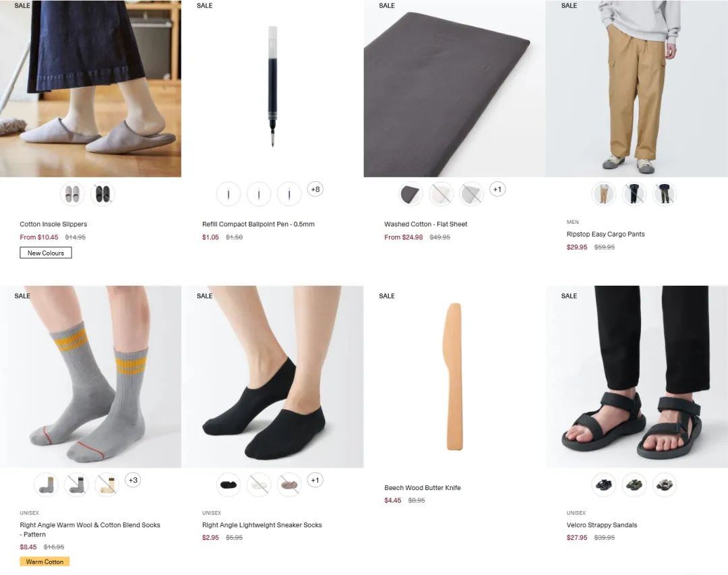
Task: Select the grey wool socks swatch
Action: 46,485
